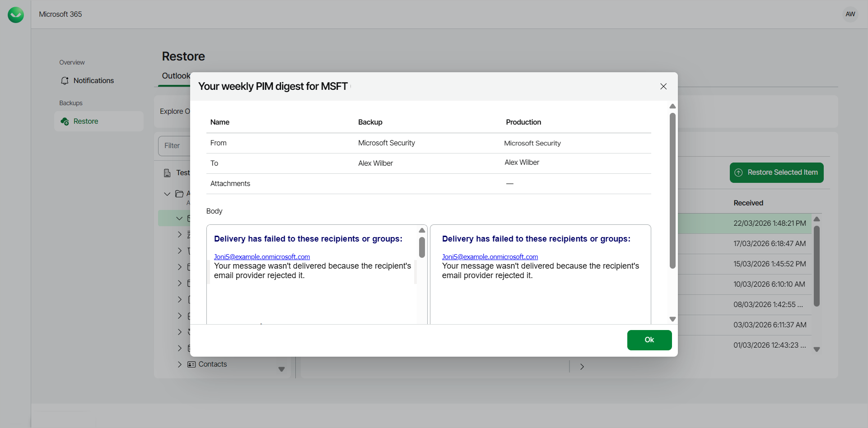
Task: Expand the Contacts tree node
Action: 180,364
